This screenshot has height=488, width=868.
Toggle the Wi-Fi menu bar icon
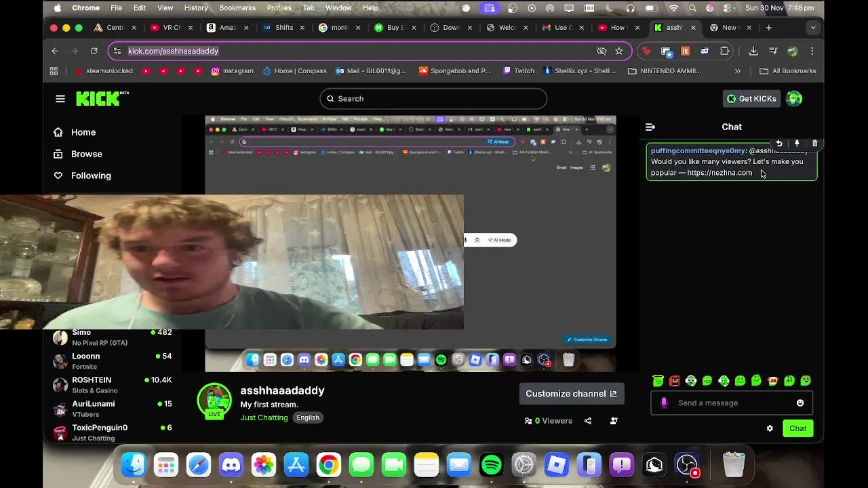tap(673, 8)
